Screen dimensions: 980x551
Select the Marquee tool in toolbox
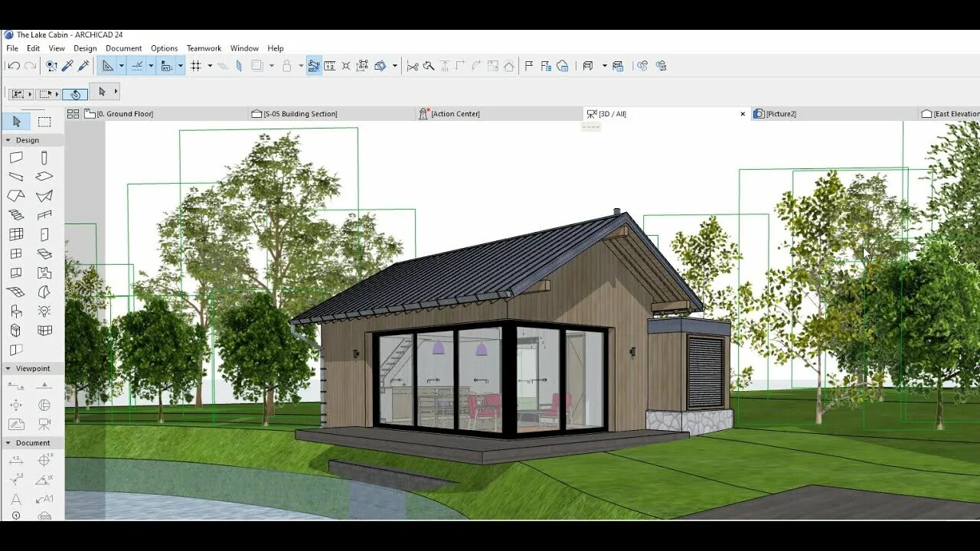44,122
